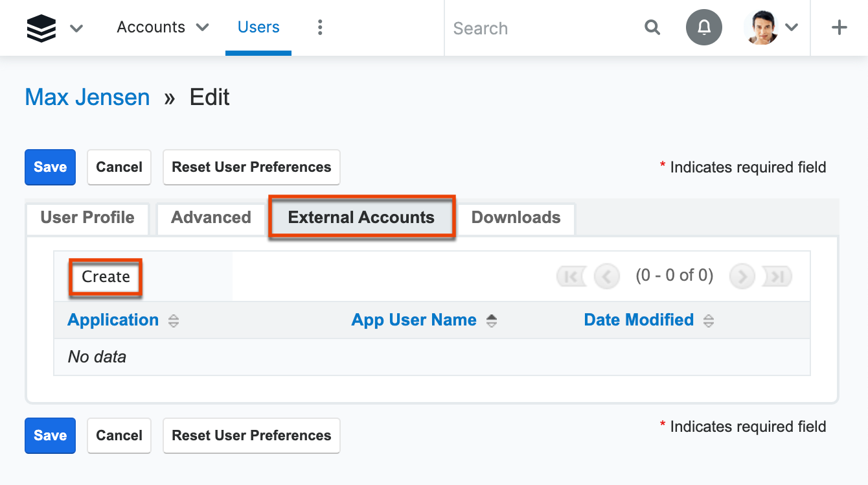This screenshot has width=868, height=485.
Task: Switch to the User Profile tab
Action: (x=87, y=218)
